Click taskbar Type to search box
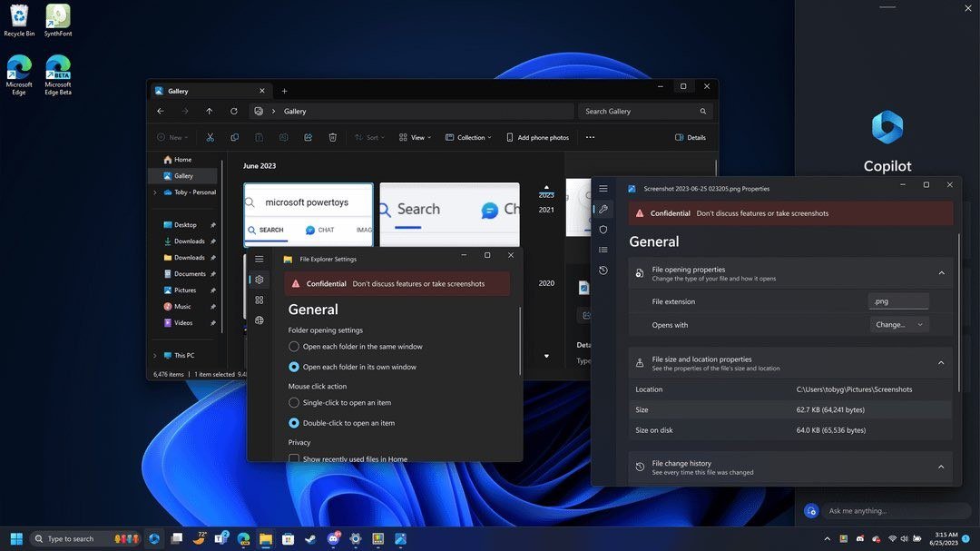Screen dimensions: 980x551 point(85,538)
